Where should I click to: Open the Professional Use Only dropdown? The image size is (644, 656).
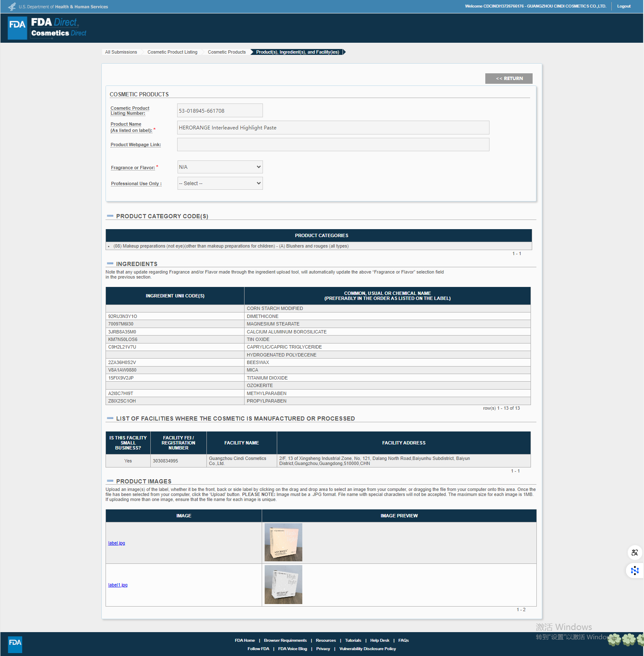tap(220, 183)
